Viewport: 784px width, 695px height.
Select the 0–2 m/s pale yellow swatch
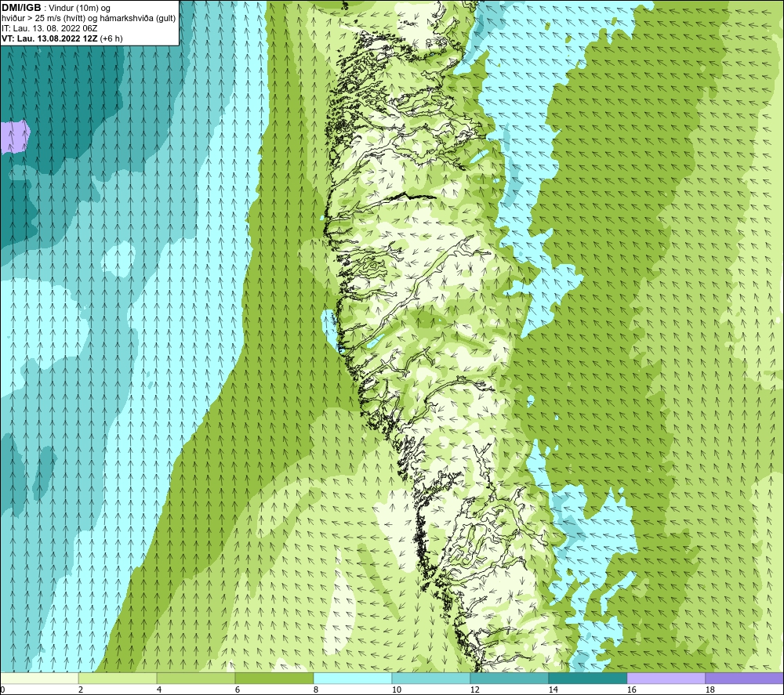click(39, 678)
